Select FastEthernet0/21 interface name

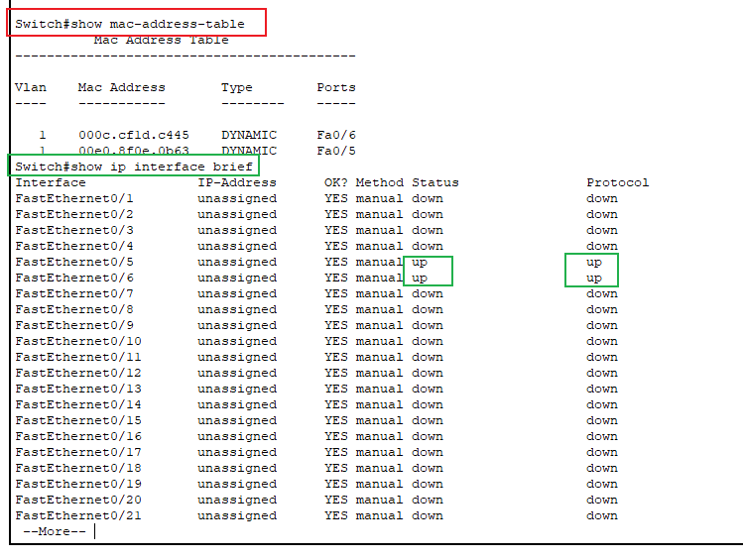click(78, 515)
